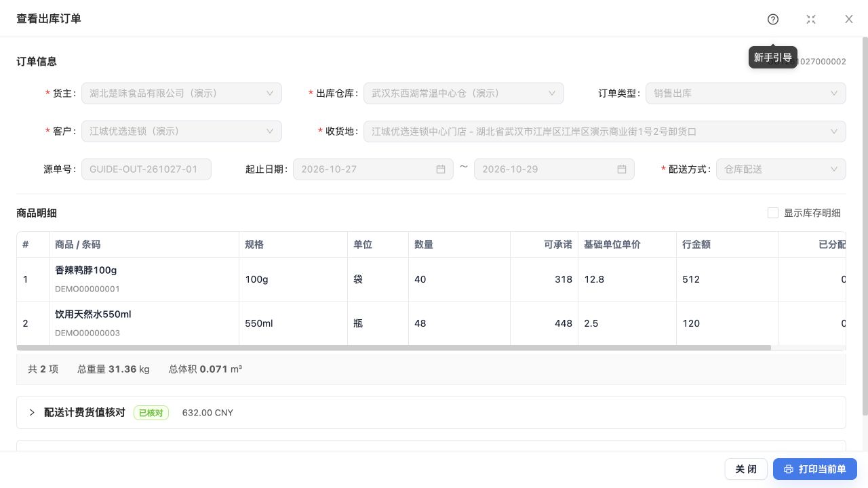Click 可承诺 value 318
The height and width of the screenshot is (488, 868).
point(564,279)
